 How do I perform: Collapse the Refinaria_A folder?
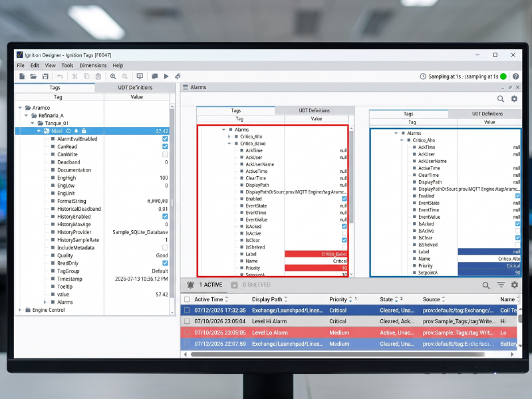27,115
